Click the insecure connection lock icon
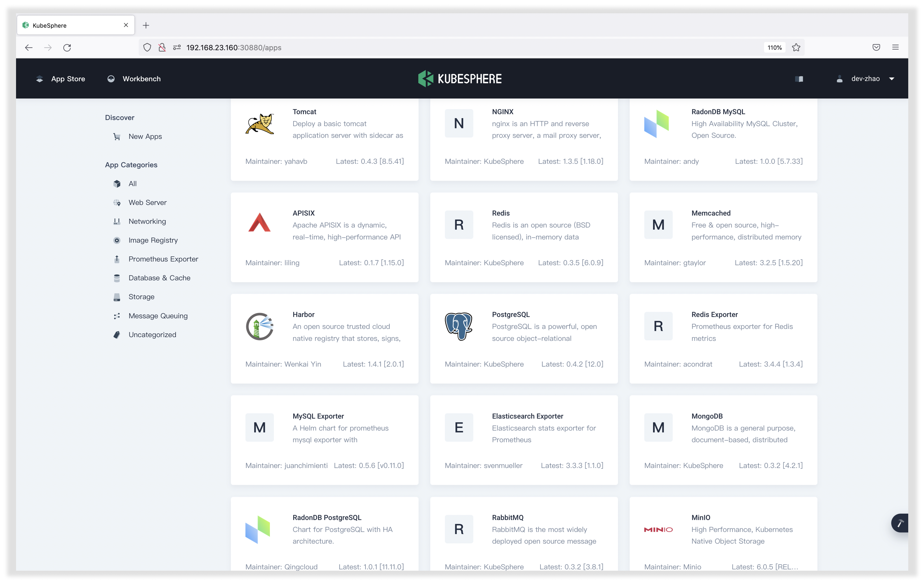The height and width of the screenshot is (584, 924). tap(162, 48)
